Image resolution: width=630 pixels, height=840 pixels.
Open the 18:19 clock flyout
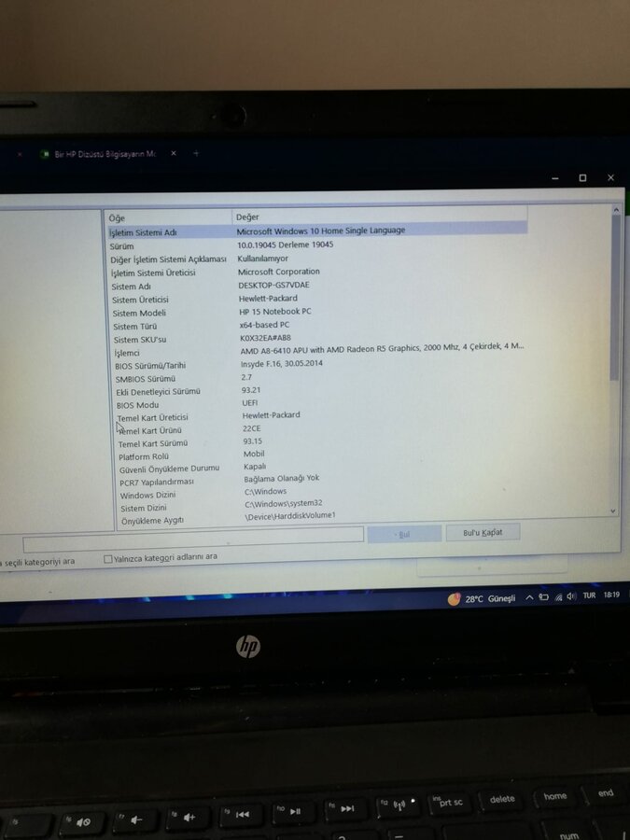click(x=611, y=595)
